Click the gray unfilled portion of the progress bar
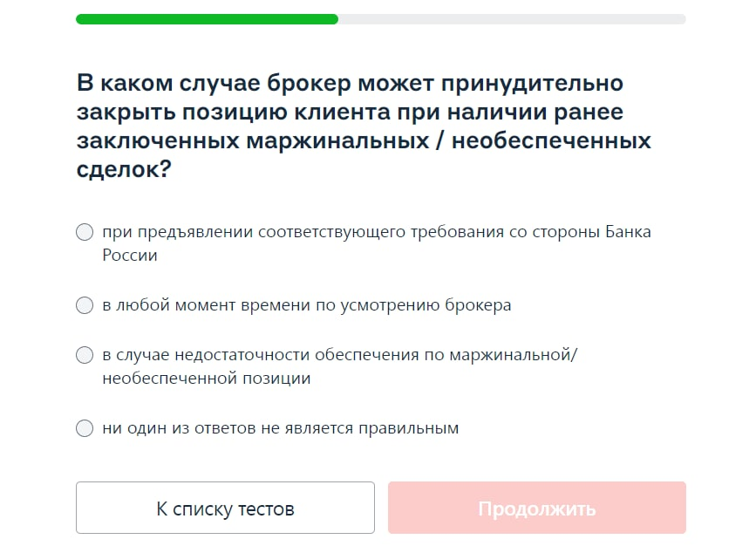 pos(512,19)
